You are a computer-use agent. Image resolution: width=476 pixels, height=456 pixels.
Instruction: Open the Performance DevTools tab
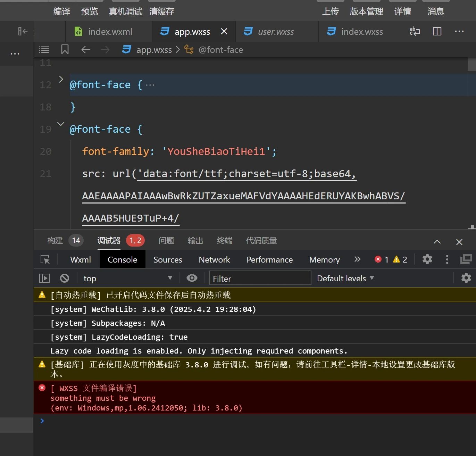point(269,259)
